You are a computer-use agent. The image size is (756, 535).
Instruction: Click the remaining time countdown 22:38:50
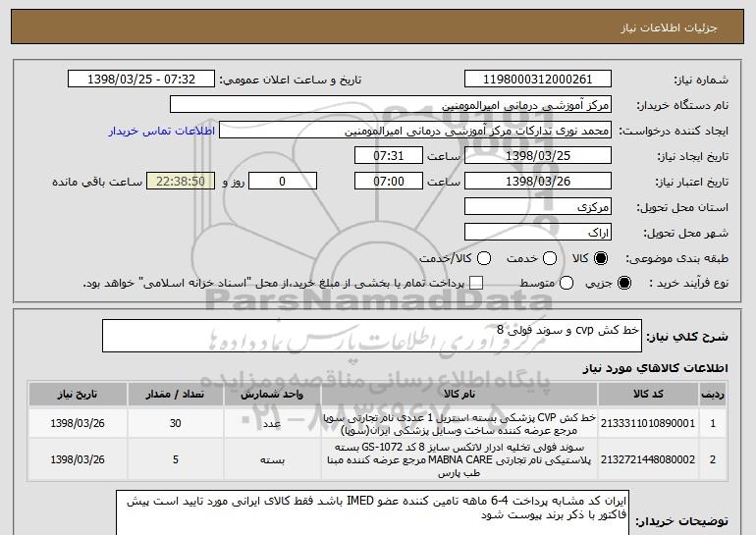181,182
